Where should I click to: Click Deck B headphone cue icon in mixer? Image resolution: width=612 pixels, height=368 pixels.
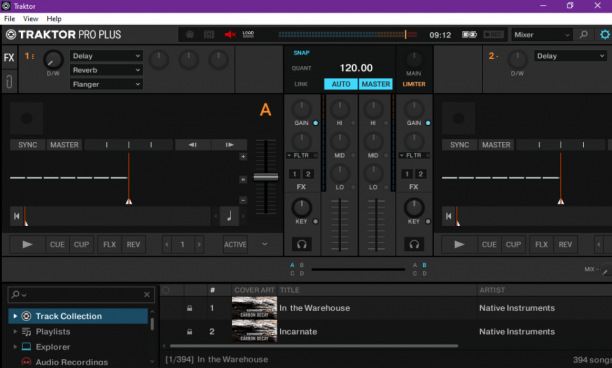pos(414,244)
